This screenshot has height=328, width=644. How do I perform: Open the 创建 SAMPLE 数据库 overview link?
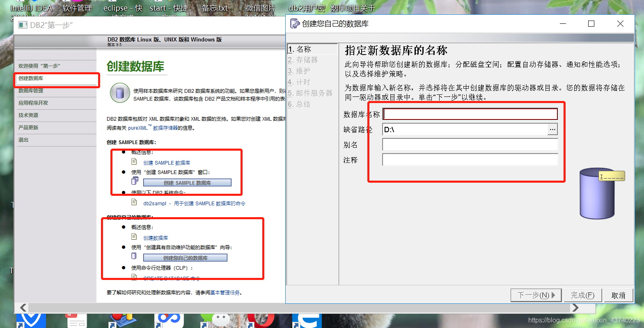(x=167, y=163)
